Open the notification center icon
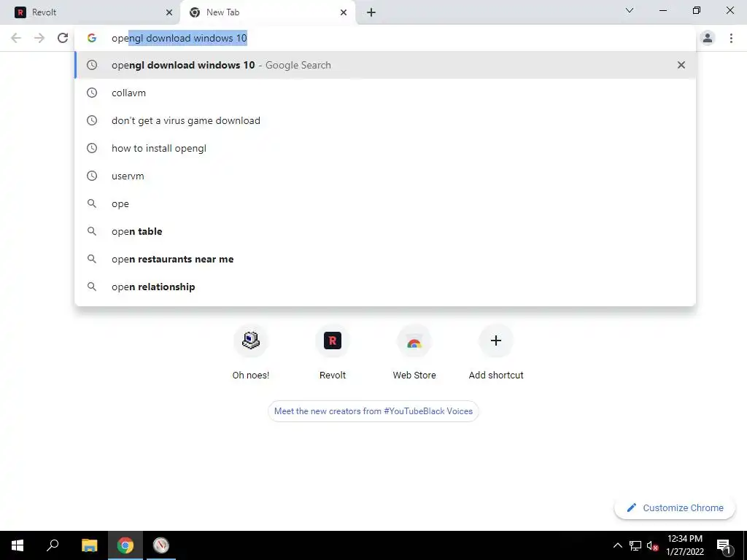This screenshot has width=747, height=560. 724,546
